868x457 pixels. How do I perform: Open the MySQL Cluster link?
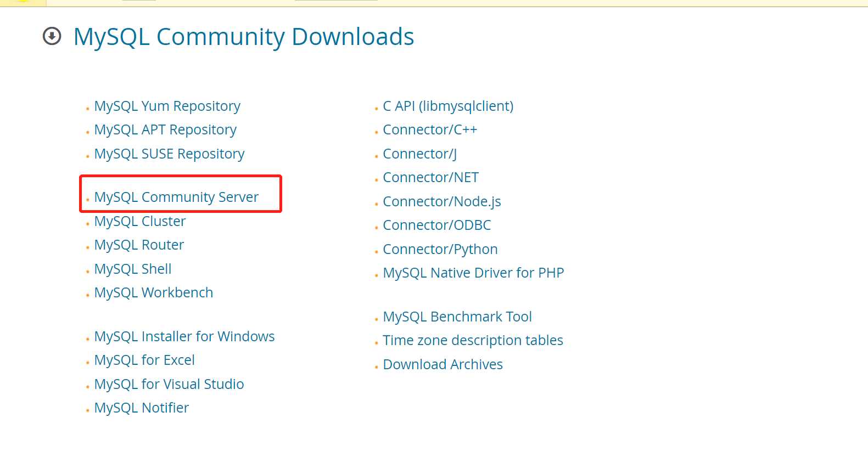point(140,221)
